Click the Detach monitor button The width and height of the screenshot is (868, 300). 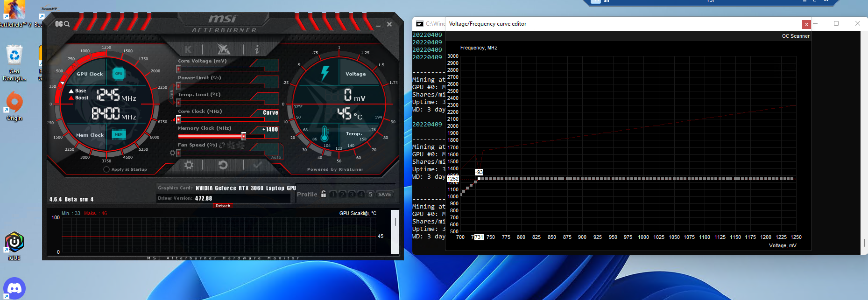click(x=223, y=206)
